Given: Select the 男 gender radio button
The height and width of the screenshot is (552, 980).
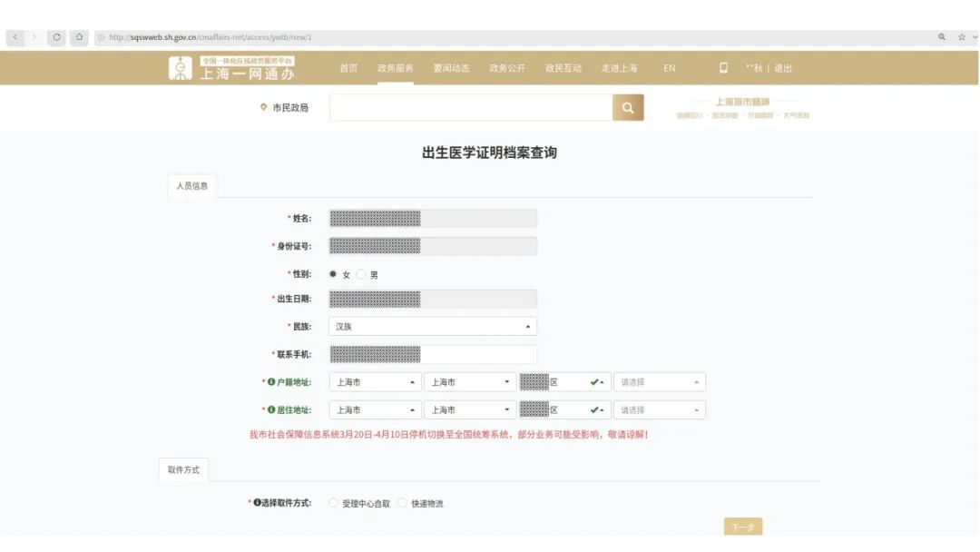Looking at the screenshot, I should click(x=360, y=274).
